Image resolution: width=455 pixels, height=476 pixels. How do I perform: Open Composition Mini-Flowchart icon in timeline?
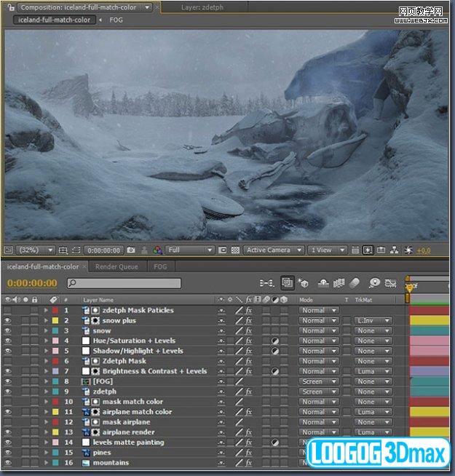(x=266, y=283)
